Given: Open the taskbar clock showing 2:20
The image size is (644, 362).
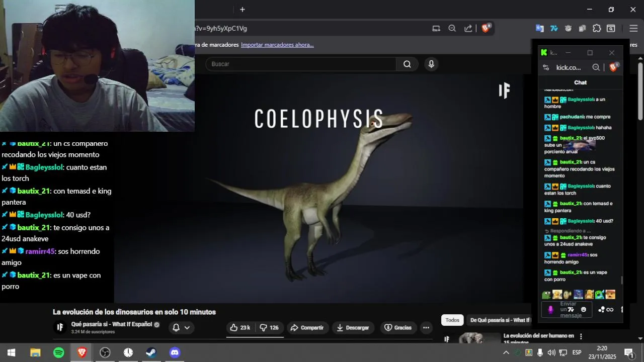Looking at the screenshot, I should coord(602,352).
